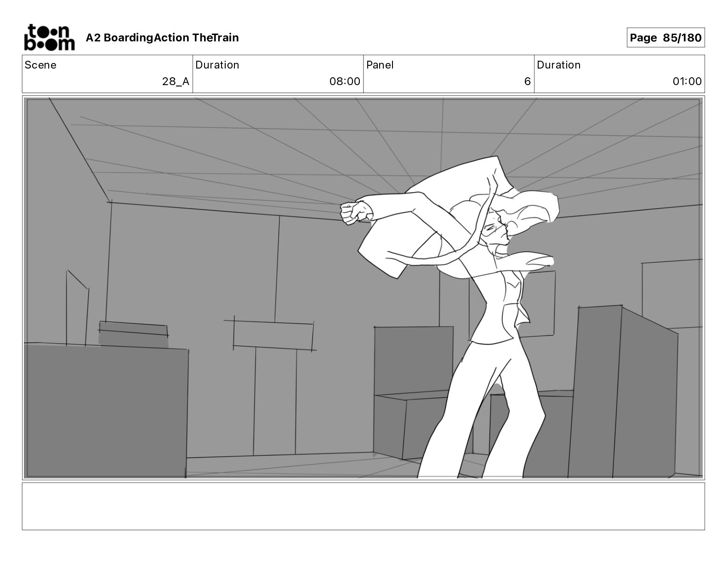This screenshot has height=563, width=728.
Task: Select the scene value "28_A"
Action: point(176,81)
